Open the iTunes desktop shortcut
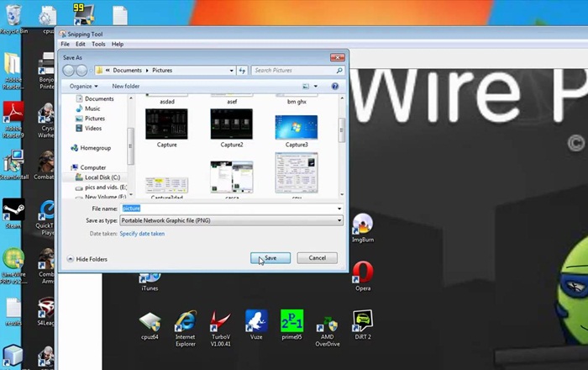The height and width of the screenshot is (370, 588). point(150,283)
